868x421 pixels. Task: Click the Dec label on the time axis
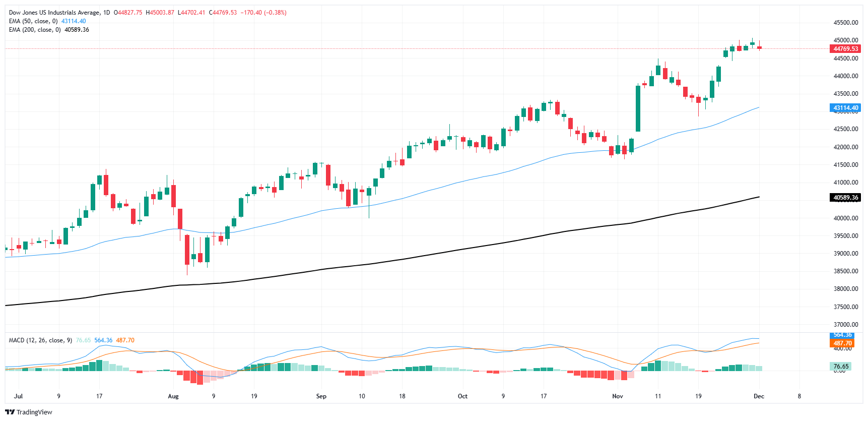pyautogui.click(x=759, y=396)
